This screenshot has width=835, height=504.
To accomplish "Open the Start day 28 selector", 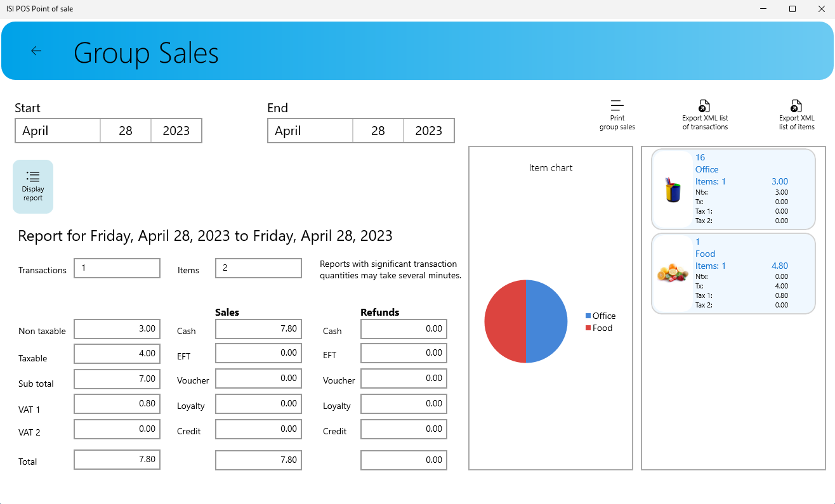I will (x=126, y=131).
